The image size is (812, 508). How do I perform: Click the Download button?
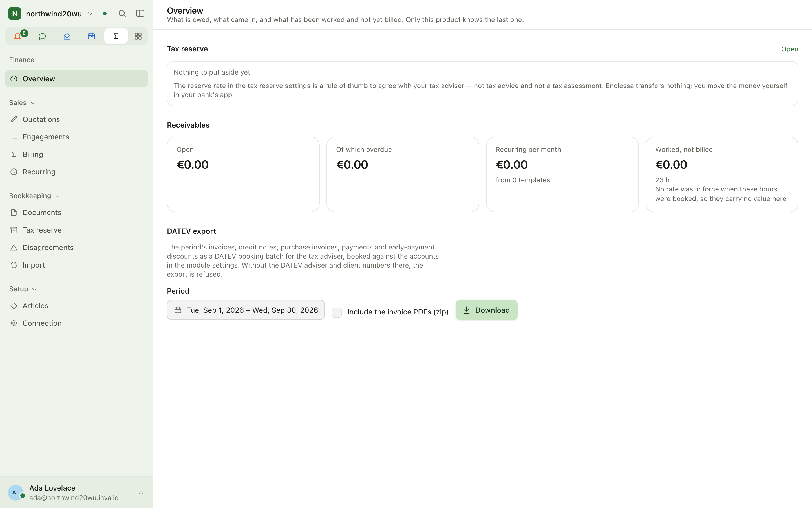coord(486,310)
